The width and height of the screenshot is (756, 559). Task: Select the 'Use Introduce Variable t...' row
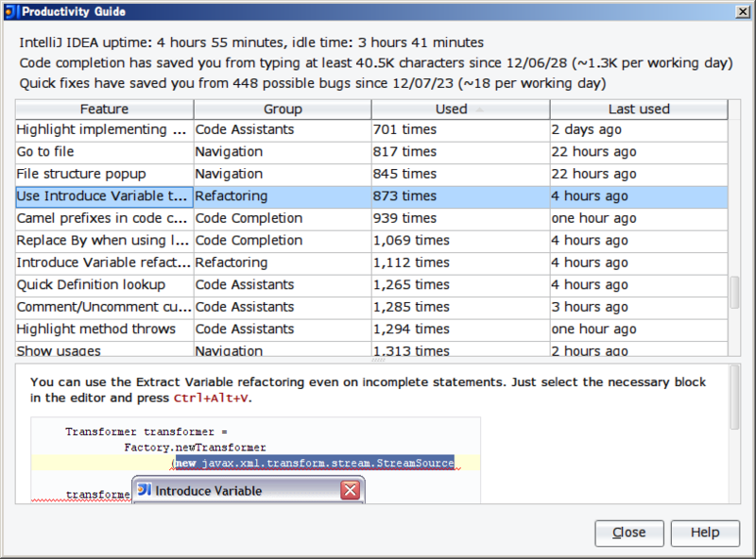[371, 196]
